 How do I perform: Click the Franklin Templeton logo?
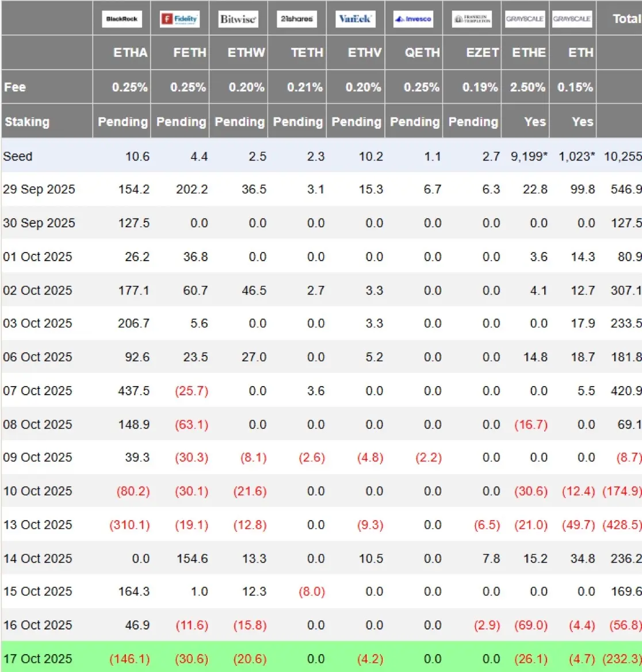coord(472,19)
